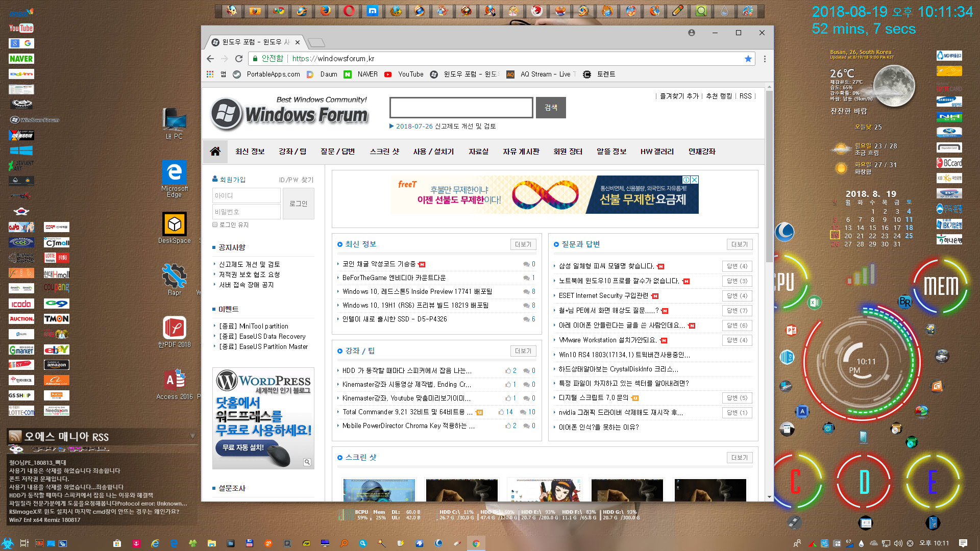Image resolution: width=980 pixels, height=551 pixels.
Task: Open 코인 채굴 악성코드 기승중 post
Action: (x=379, y=264)
